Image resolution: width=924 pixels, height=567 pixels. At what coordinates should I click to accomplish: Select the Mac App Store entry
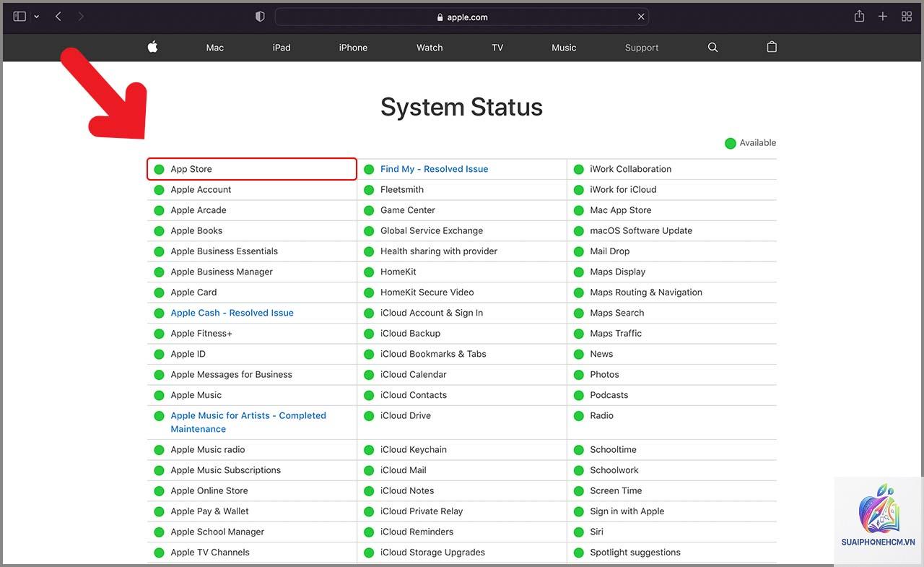pyautogui.click(x=620, y=210)
